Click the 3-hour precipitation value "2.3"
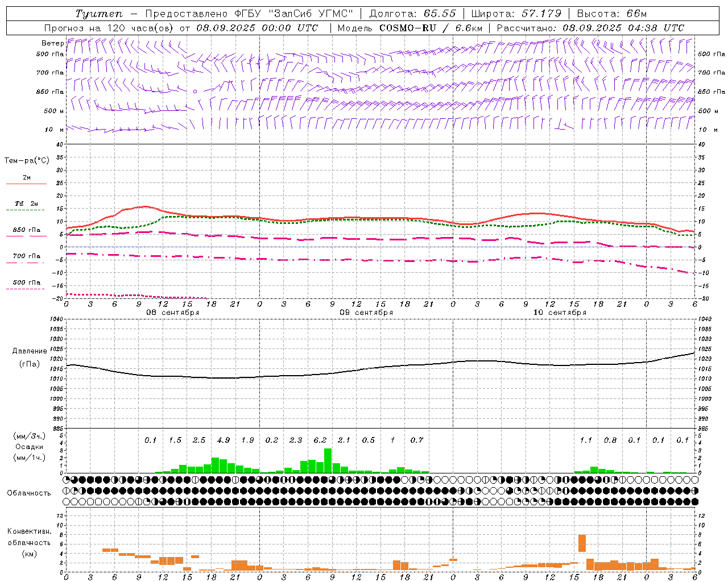This screenshot has width=728, height=582. point(296,440)
